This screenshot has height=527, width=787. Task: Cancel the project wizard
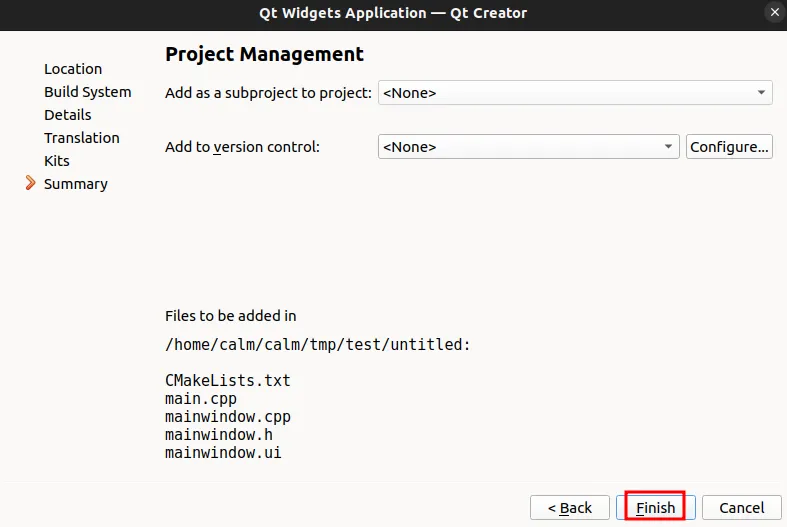[742, 507]
